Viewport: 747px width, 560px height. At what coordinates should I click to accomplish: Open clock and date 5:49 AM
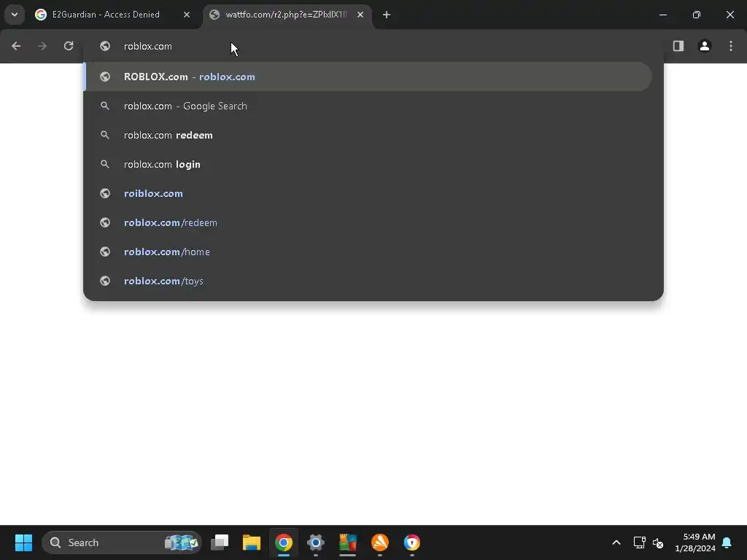(x=695, y=542)
